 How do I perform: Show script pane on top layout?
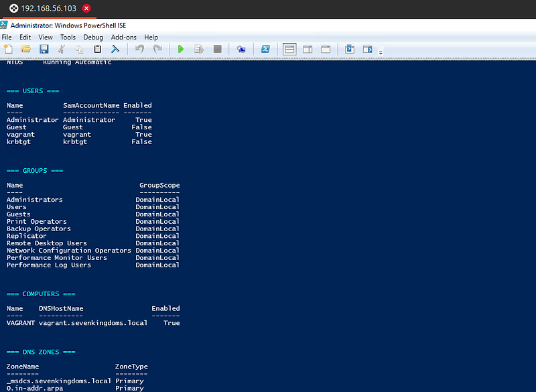coord(289,49)
